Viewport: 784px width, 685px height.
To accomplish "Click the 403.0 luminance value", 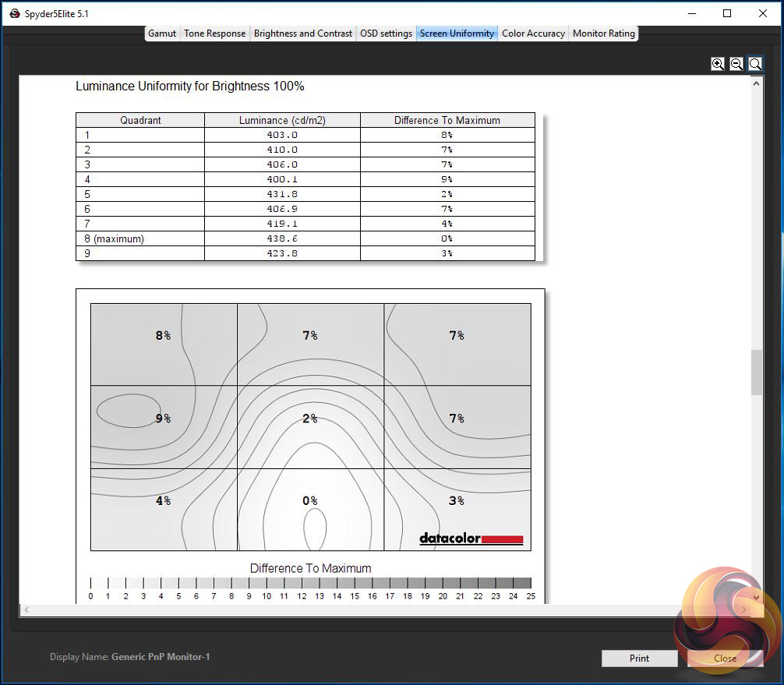I will coord(282,135).
